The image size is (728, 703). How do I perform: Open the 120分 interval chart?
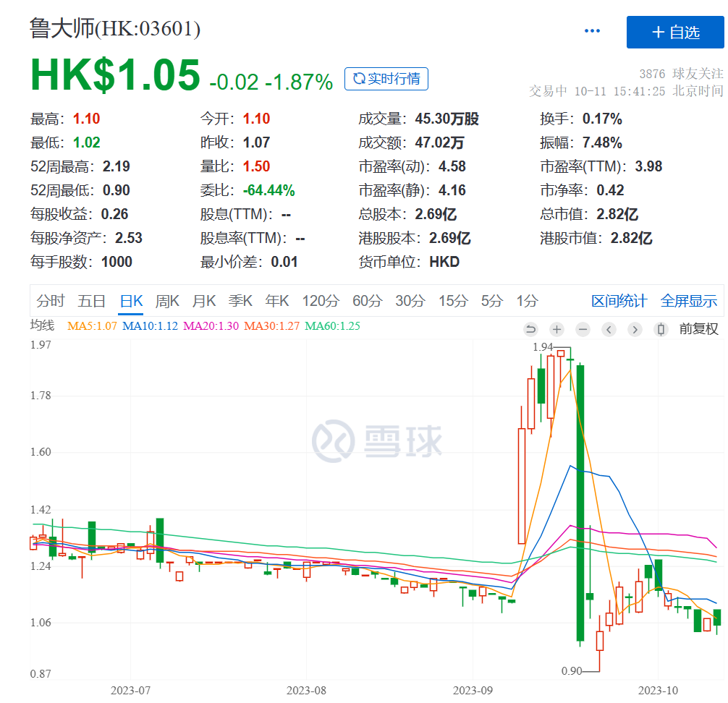pos(321,301)
